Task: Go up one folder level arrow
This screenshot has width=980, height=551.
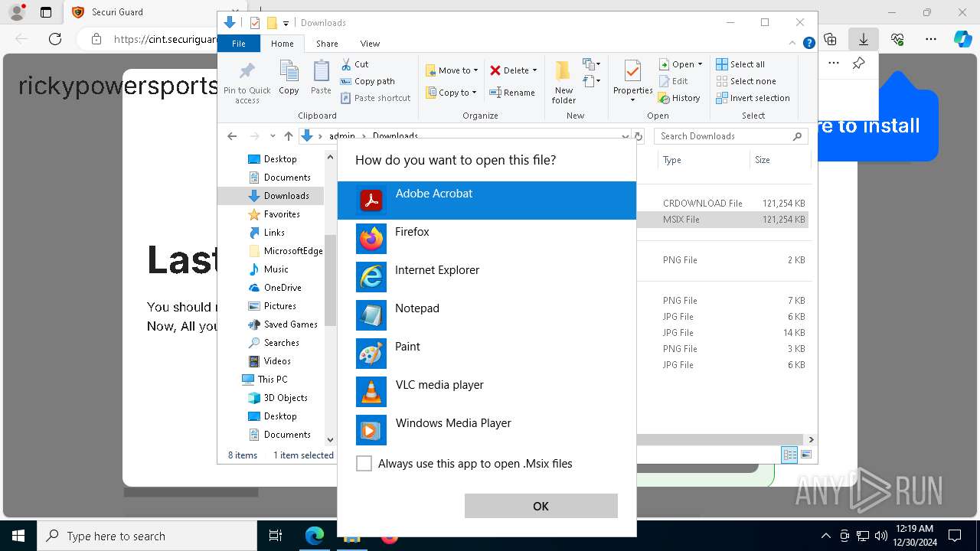Action: (x=288, y=136)
